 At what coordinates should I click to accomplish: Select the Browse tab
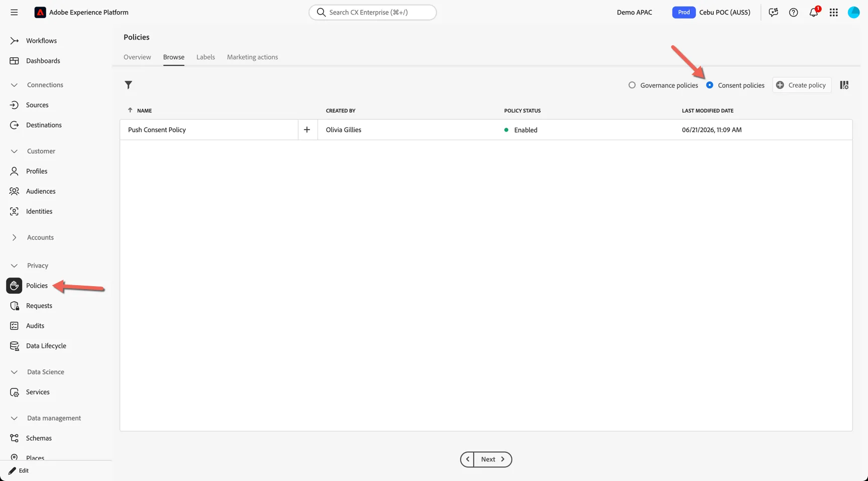174,57
